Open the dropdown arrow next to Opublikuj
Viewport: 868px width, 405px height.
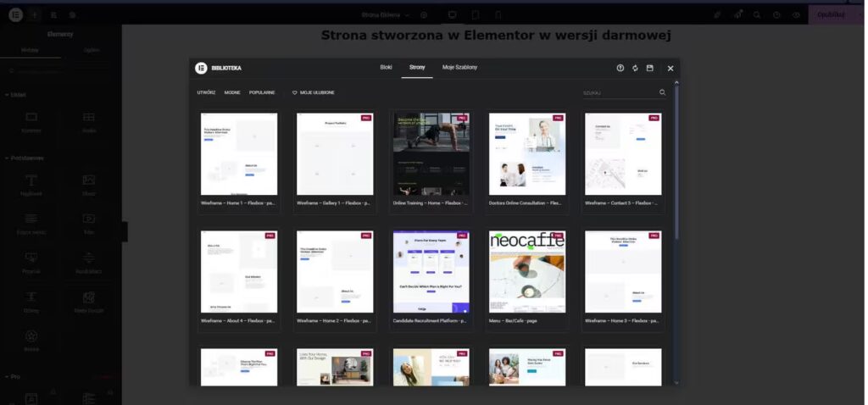click(x=860, y=15)
